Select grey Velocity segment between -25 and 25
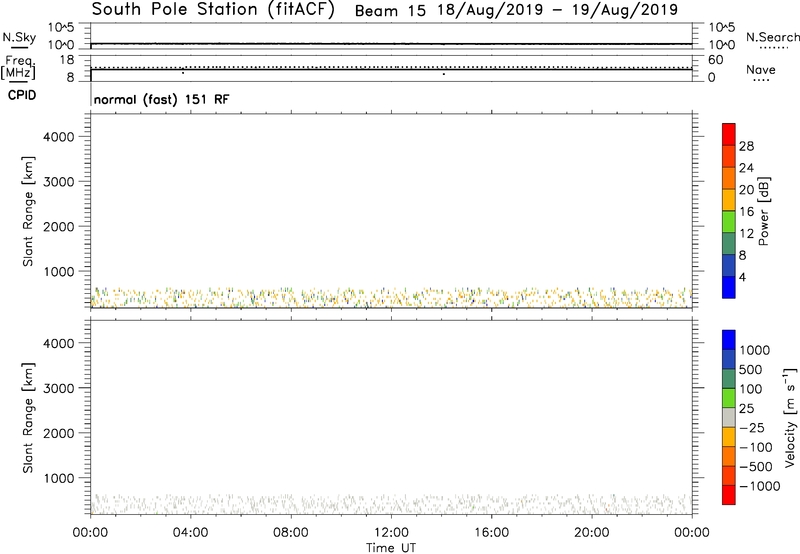This screenshot has width=800, height=554. coord(729,418)
